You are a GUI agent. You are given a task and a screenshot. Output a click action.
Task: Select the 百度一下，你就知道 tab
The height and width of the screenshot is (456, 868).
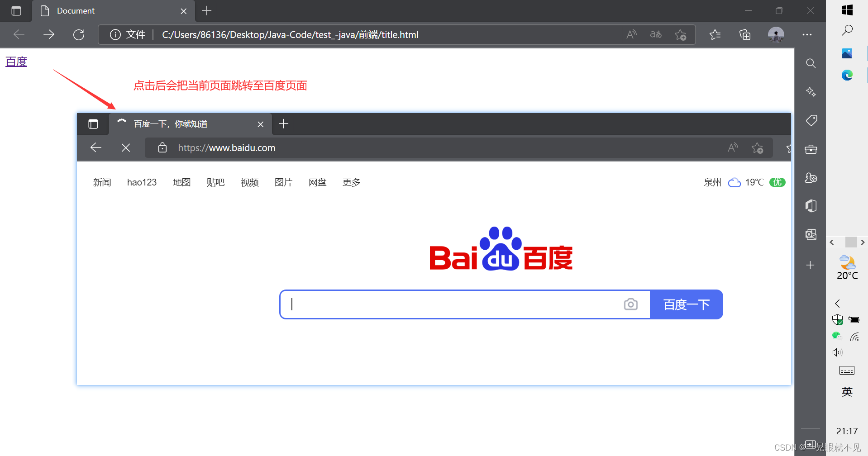coord(190,124)
